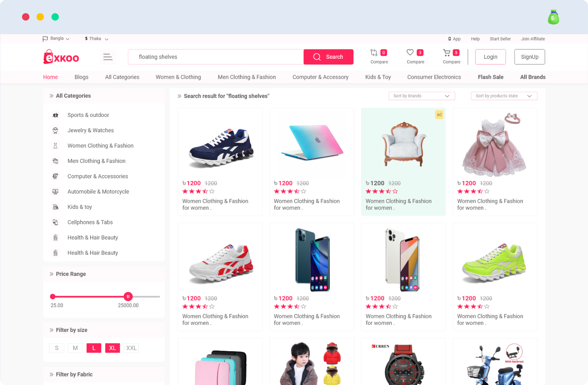
Task: Open Sort by Brands dropdown
Action: [x=422, y=96]
